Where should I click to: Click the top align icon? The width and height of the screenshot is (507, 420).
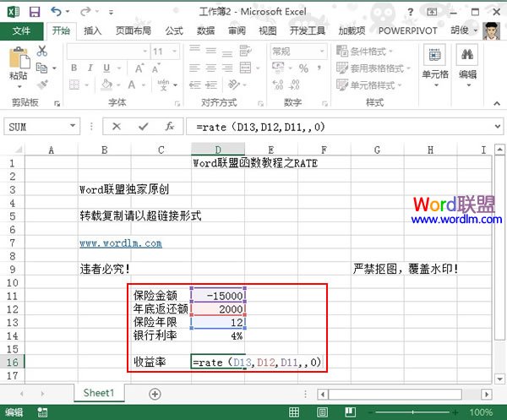click(194, 50)
